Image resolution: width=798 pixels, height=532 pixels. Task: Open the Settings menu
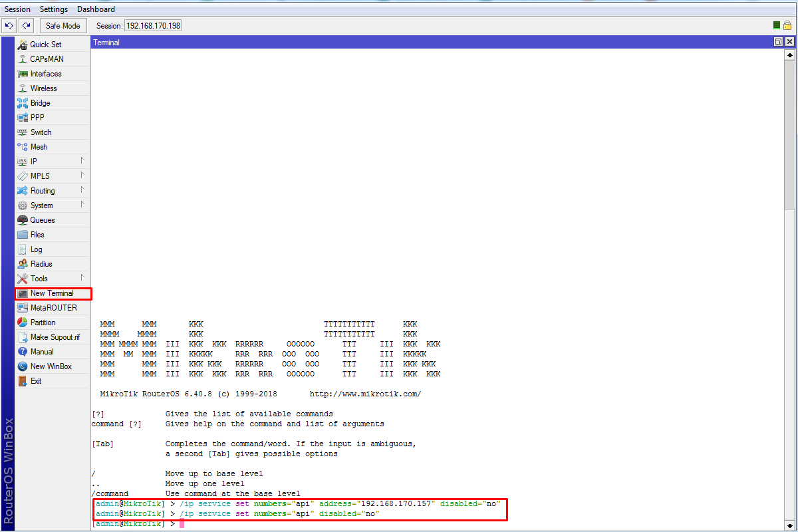(54, 9)
